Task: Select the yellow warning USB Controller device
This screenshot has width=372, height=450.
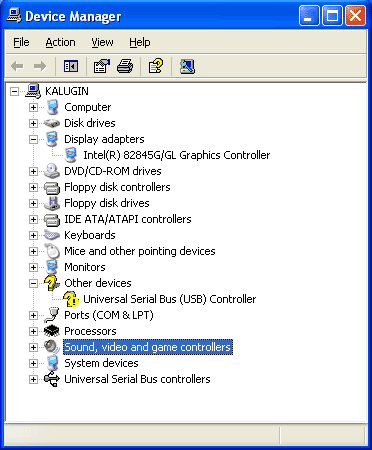Action: coord(170,299)
